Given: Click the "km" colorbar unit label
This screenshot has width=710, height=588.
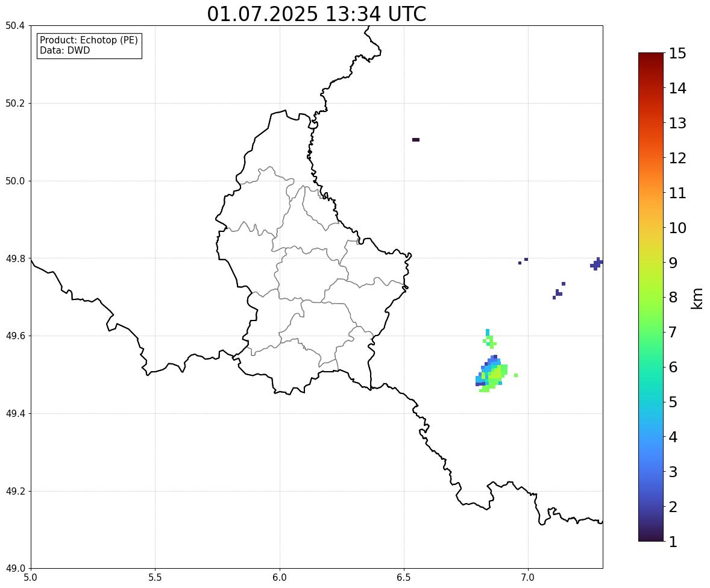Looking at the screenshot, I should pos(697,298).
